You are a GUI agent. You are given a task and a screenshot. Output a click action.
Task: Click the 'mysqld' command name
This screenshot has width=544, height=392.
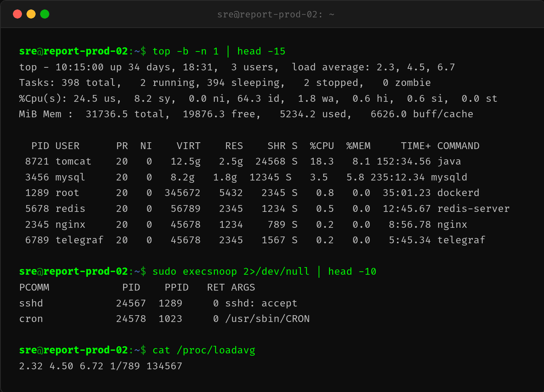pos(449,177)
